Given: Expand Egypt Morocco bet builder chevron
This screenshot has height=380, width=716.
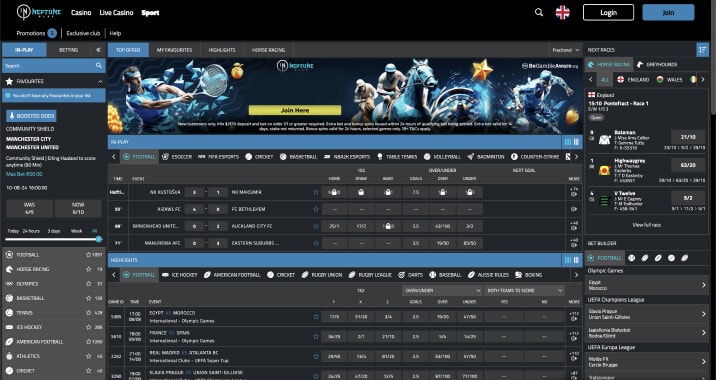Looking at the screenshot, I should click(x=703, y=285).
